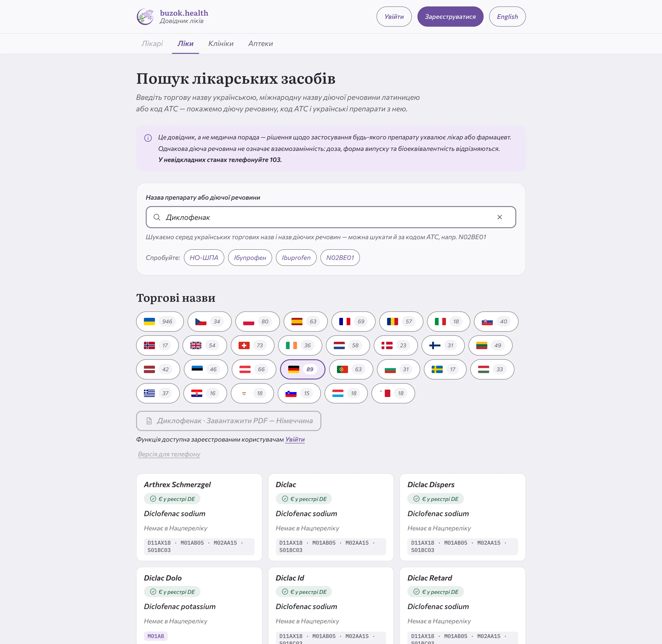Click the buzok.health lilac logo icon
662x644 pixels.
[145, 17]
